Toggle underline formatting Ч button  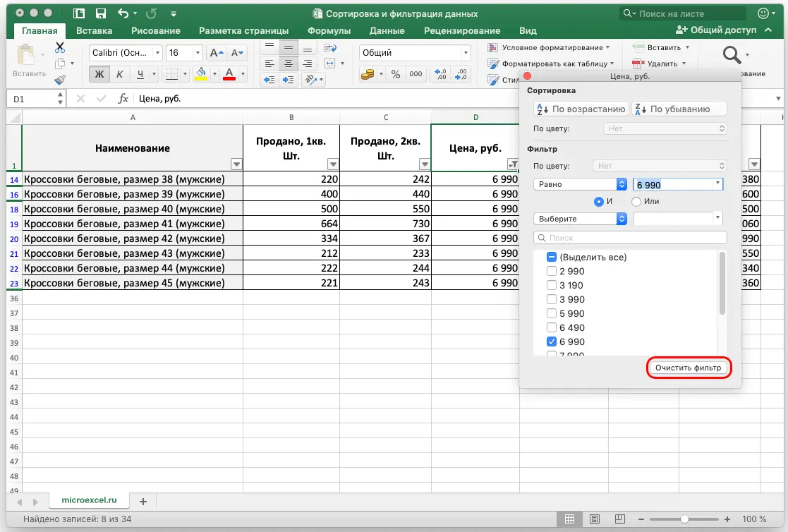(140, 74)
